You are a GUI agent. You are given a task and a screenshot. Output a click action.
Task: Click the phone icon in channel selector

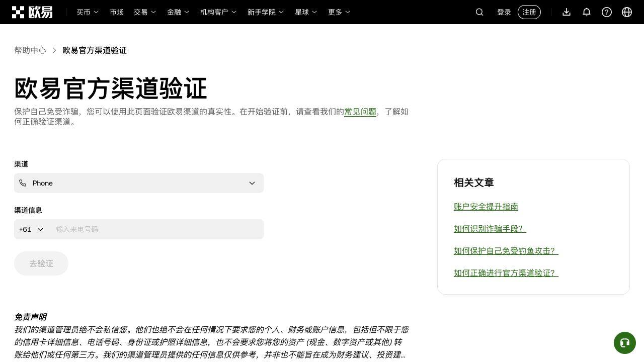[23, 183]
